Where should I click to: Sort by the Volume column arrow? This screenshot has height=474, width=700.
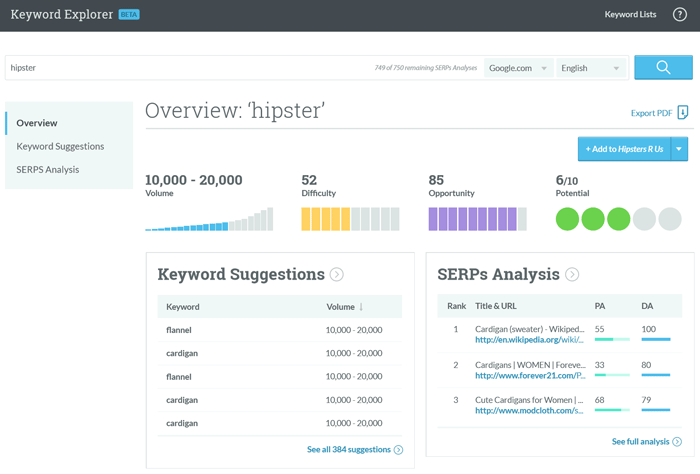(361, 307)
